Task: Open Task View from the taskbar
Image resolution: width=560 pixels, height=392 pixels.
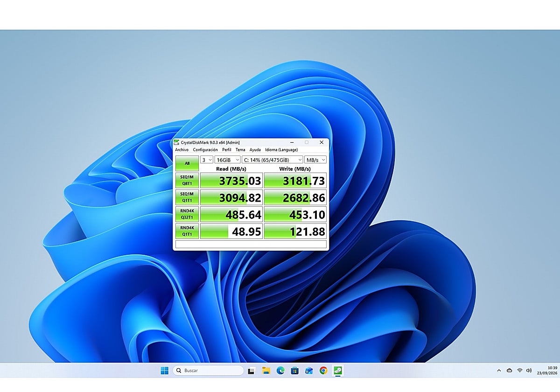Action: coord(251,371)
